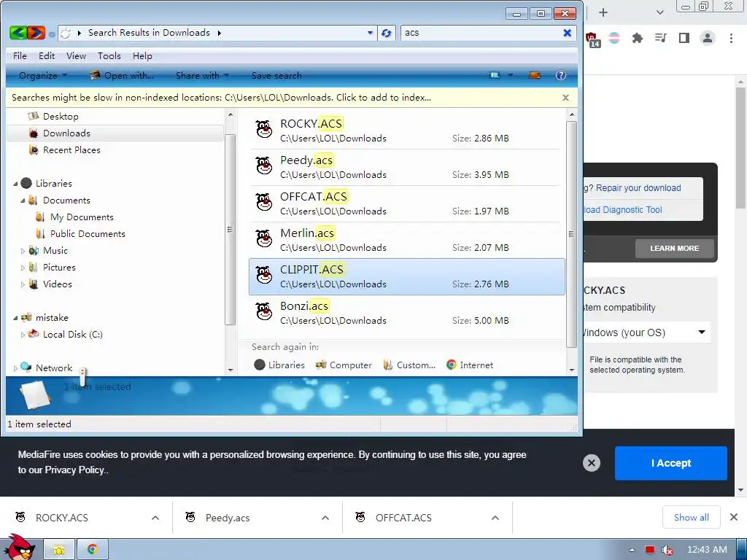Select Public Documents in tree
This screenshot has height=560, width=747.
click(88, 234)
